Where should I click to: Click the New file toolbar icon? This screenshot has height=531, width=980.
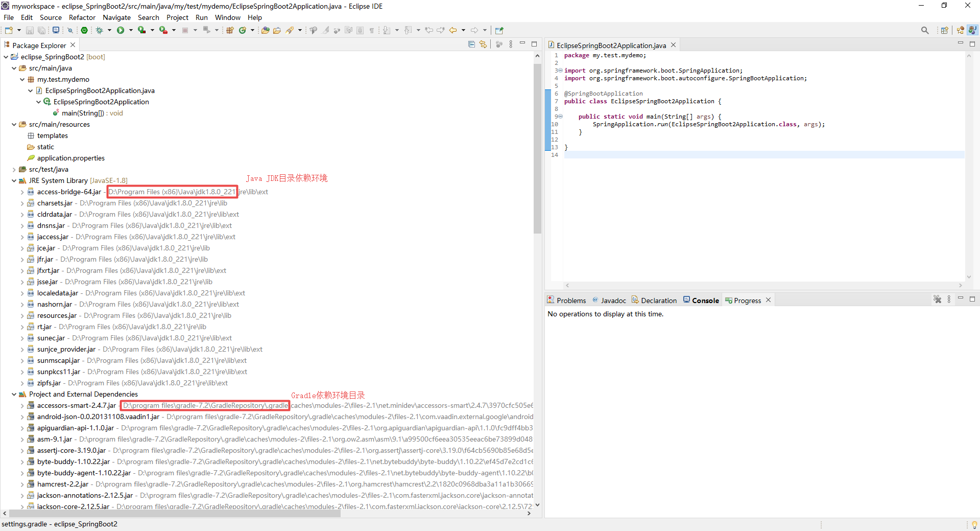tap(9, 30)
